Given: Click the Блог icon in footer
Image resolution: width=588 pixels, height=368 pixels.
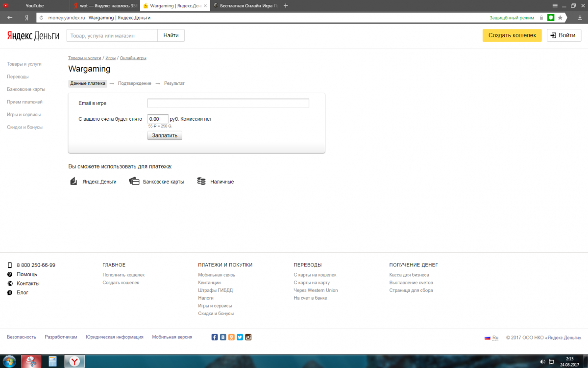Looking at the screenshot, I should click(x=10, y=292).
